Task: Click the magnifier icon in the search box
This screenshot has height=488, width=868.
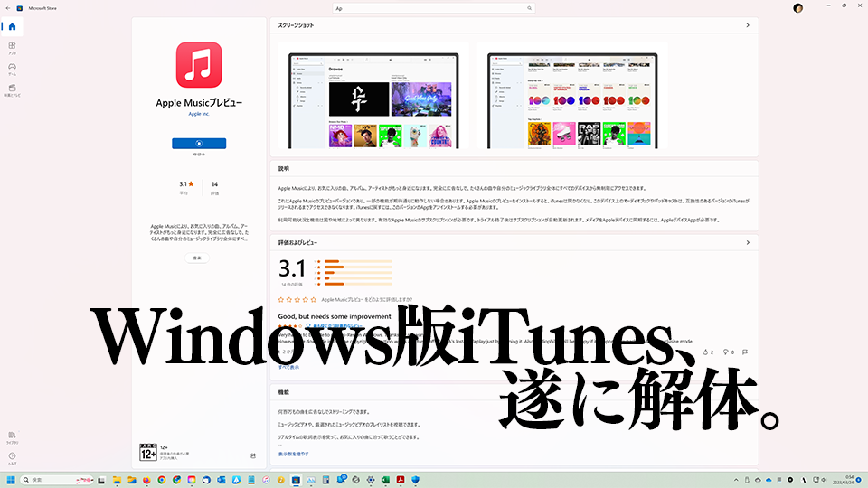Action: pyautogui.click(x=529, y=8)
